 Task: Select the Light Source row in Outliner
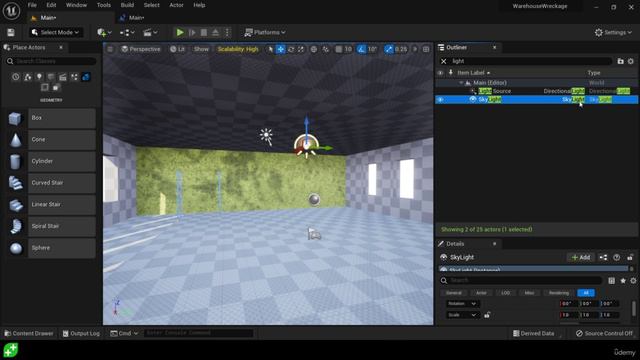point(536,91)
